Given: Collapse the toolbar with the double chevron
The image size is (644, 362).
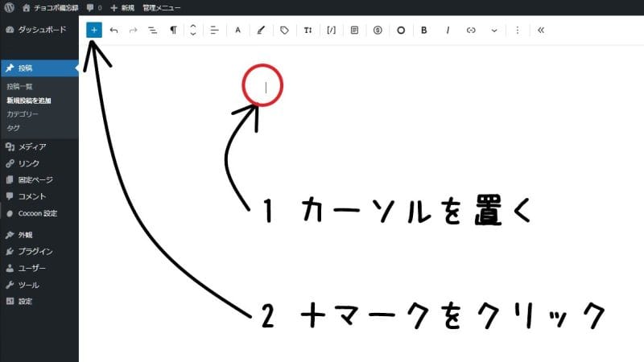Looking at the screenshot, I should [540, 30].
